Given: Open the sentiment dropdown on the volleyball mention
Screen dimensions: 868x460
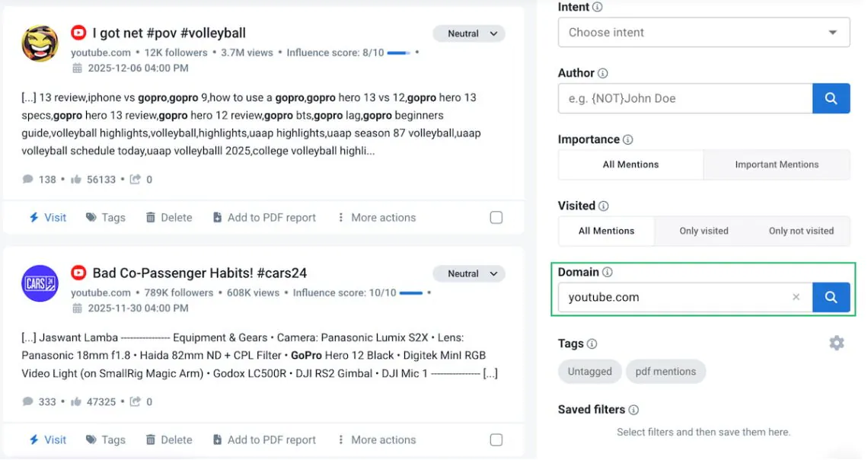Looking at the screenshot, I should 468,34.
